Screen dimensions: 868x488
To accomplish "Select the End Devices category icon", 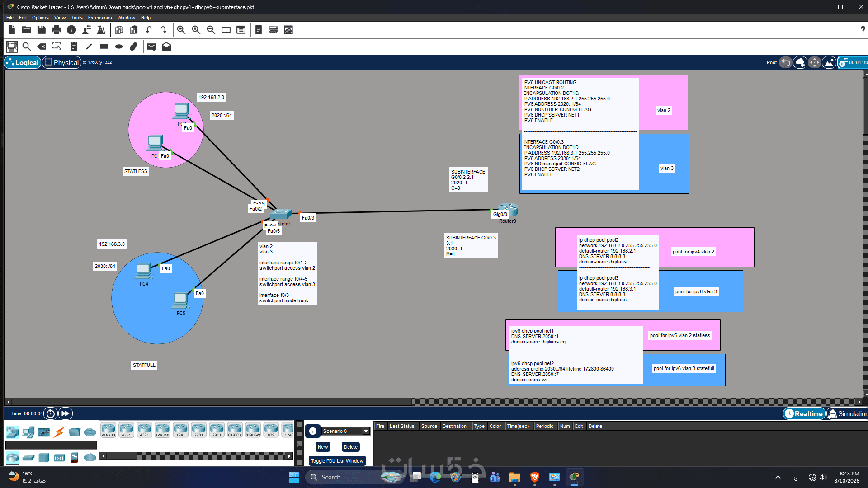I will point(28,432).
